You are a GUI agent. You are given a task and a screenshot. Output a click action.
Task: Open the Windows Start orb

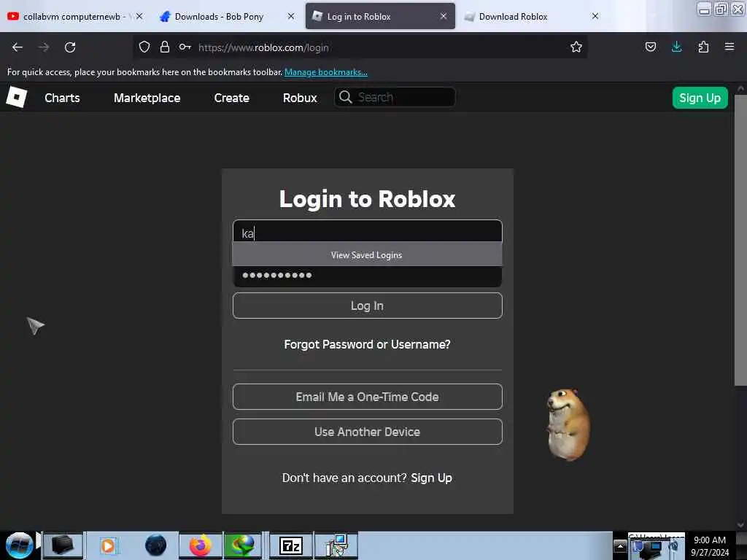pyautogui.click(x=19, y=545)
